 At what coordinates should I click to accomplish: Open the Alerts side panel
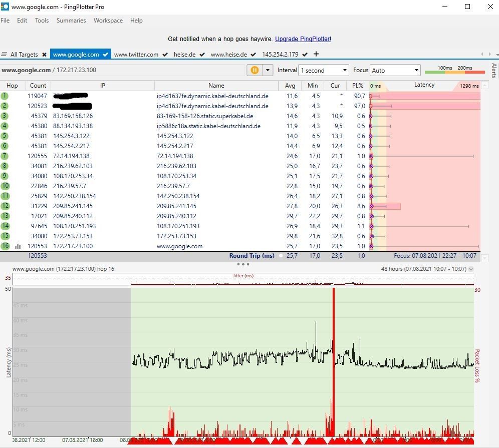tap(494, 71)
